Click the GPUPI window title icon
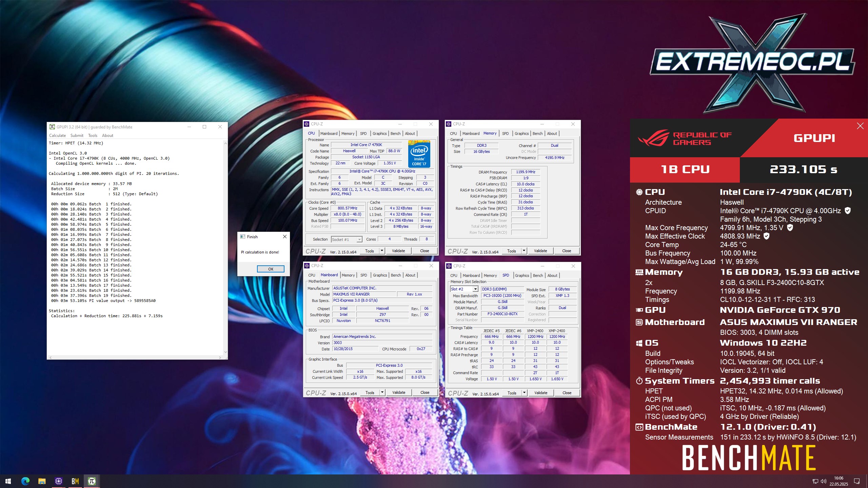Screen dimensions: 868x488 [52, 127]
